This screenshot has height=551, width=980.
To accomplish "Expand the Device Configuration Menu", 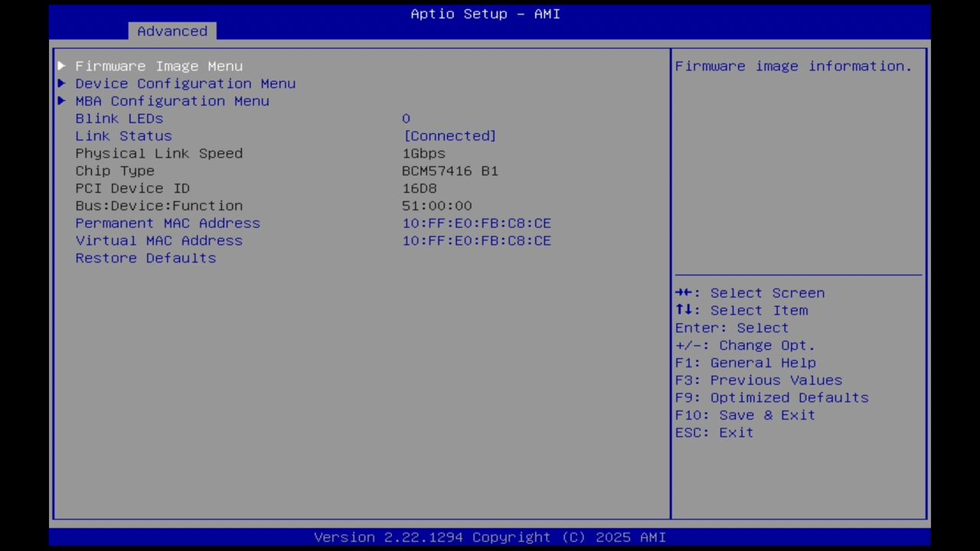I will (x=185, y=83).
